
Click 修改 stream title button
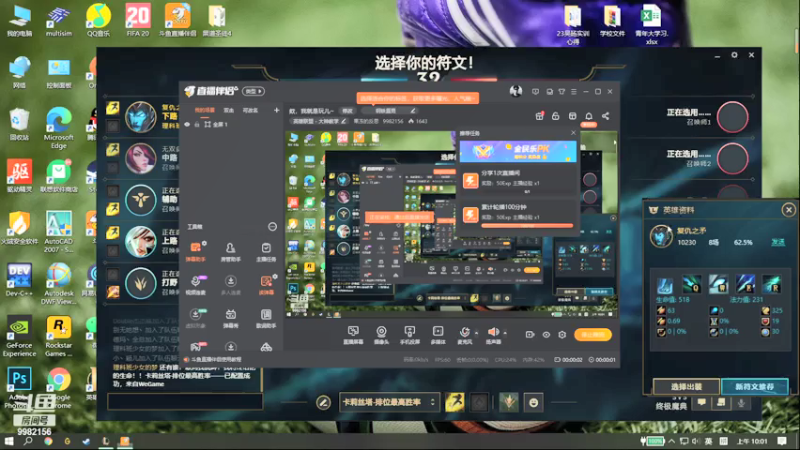point(347,111)
